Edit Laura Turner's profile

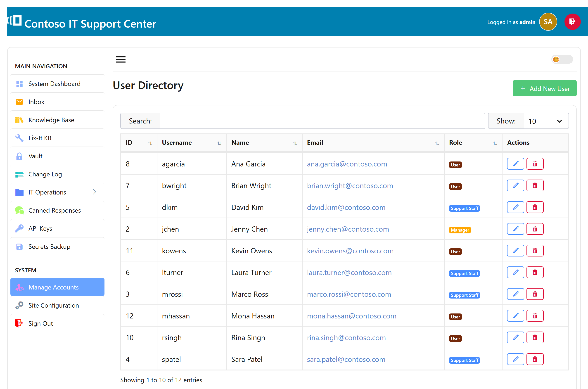pos(515,272)
